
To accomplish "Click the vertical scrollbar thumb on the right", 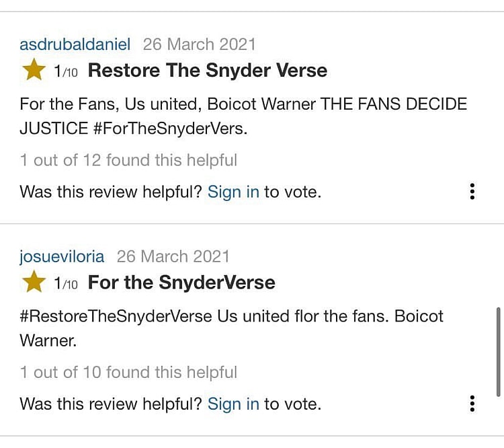I will click(x=498, y=352).
